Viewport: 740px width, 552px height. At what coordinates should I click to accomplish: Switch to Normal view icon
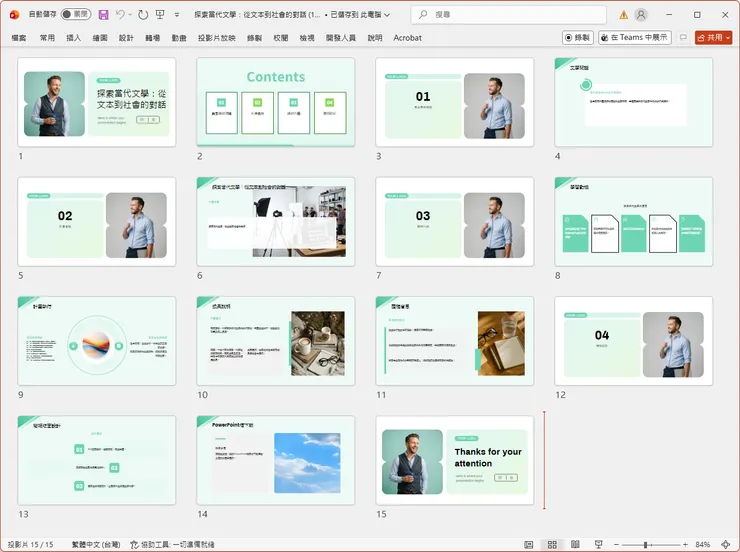(529, 544)
